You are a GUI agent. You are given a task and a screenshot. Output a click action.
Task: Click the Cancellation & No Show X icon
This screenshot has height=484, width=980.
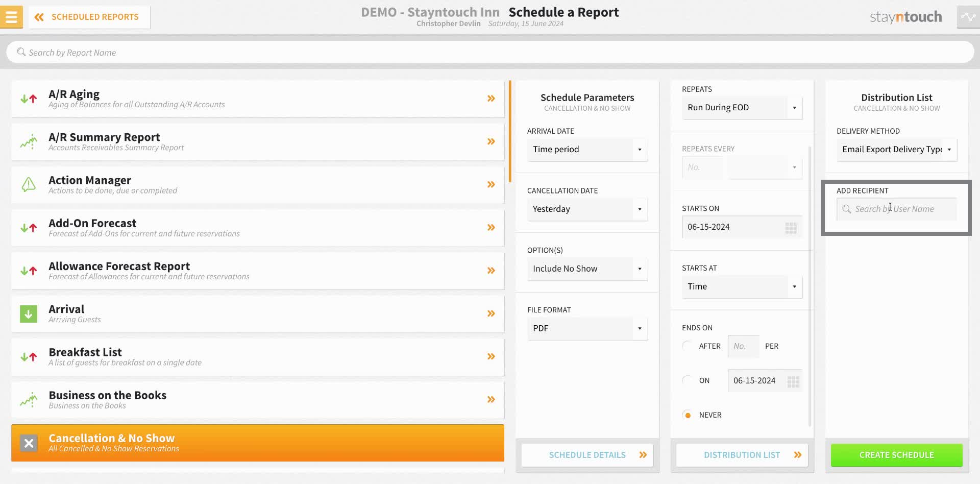pyautogui.click(x=29, y=443)
